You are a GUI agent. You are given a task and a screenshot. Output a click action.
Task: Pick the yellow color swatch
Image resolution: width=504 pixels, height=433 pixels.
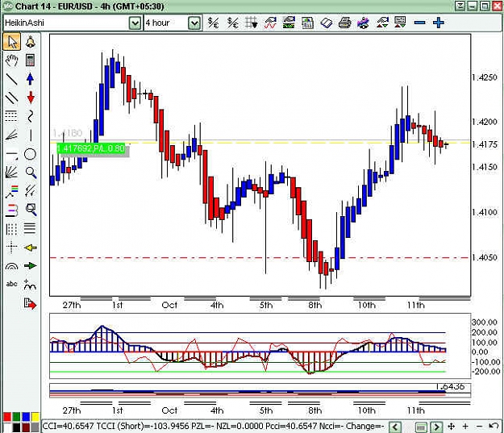click(35, 417)
